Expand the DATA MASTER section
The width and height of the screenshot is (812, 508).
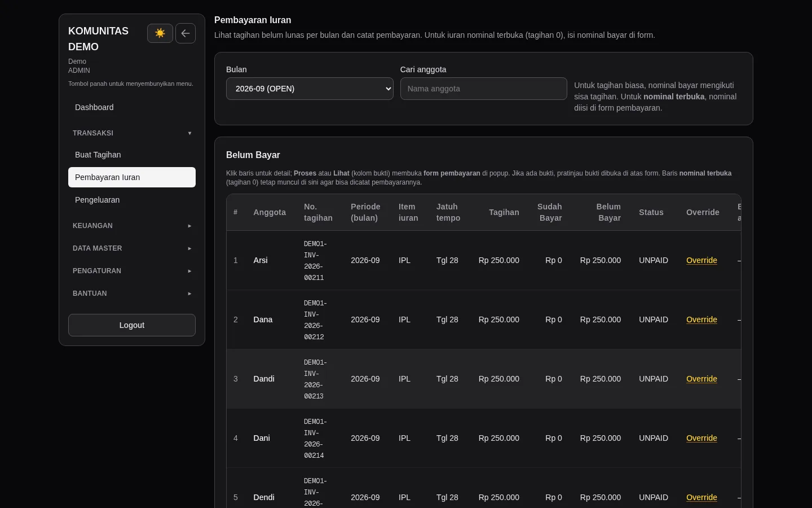132,248
